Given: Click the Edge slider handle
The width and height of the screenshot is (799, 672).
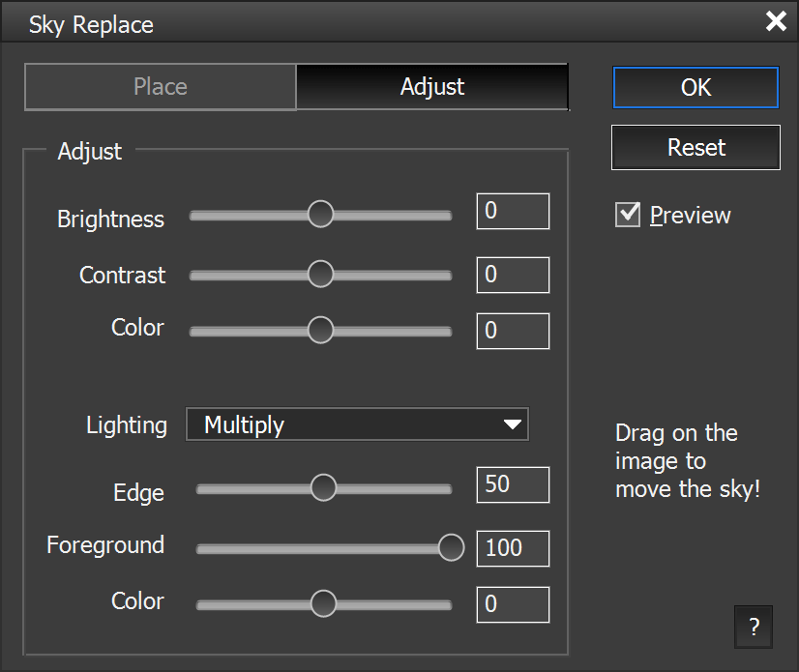Looking at the screenshot, I should [x=323, y=488].
